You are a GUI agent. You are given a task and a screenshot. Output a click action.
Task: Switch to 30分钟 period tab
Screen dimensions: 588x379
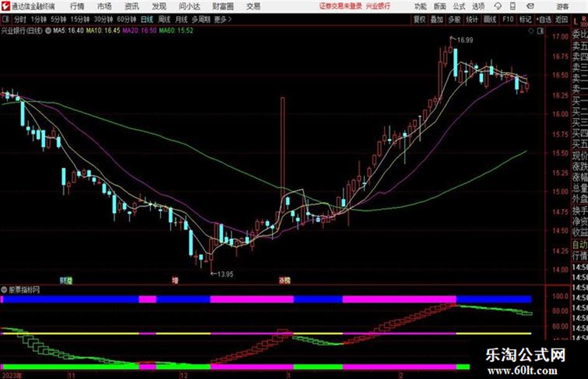tap(103, 19)
